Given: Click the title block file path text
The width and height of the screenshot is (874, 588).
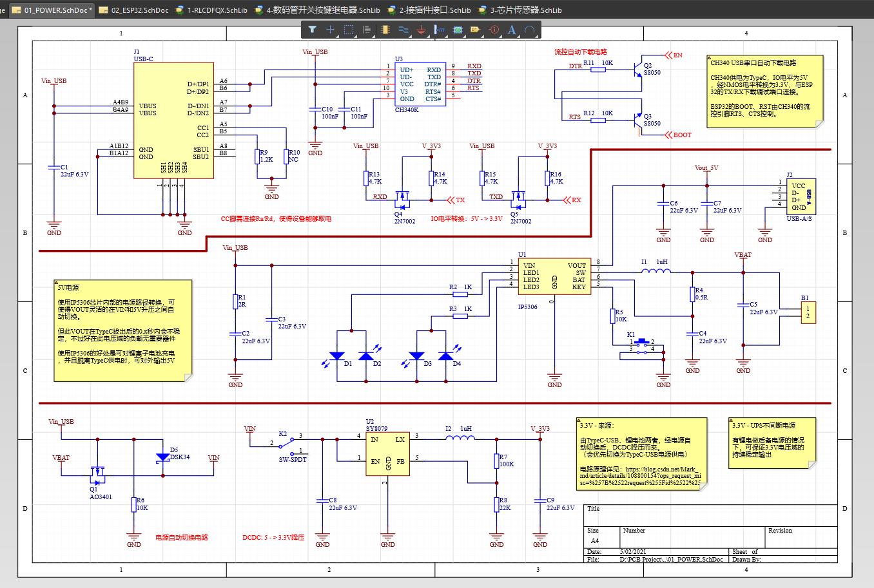Looking at the screenshot, I should coord(671,560).
